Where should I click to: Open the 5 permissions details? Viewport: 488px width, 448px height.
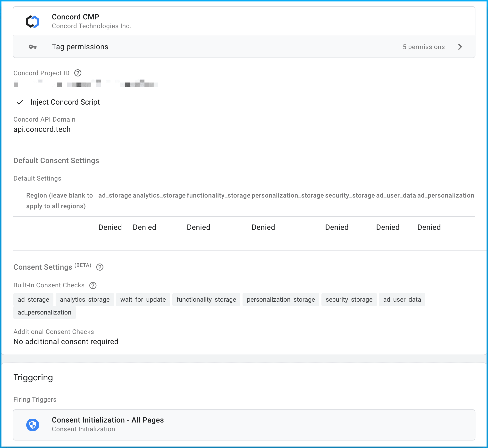click(x=423, y=47)
